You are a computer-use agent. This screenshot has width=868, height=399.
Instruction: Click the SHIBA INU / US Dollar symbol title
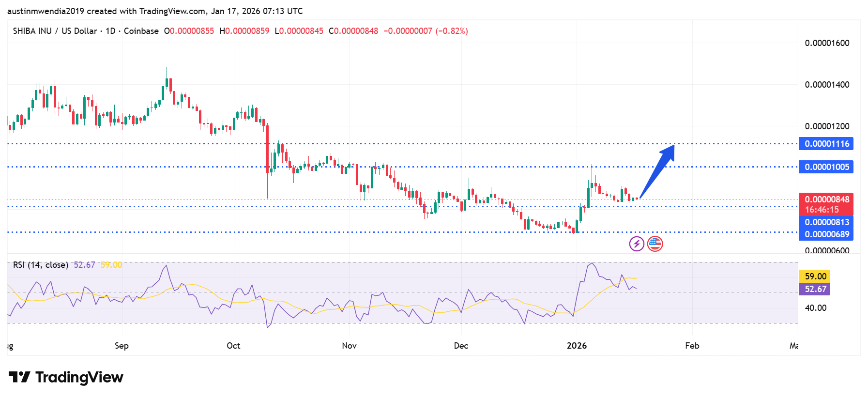pyautogui.click(x=55, y=31)
